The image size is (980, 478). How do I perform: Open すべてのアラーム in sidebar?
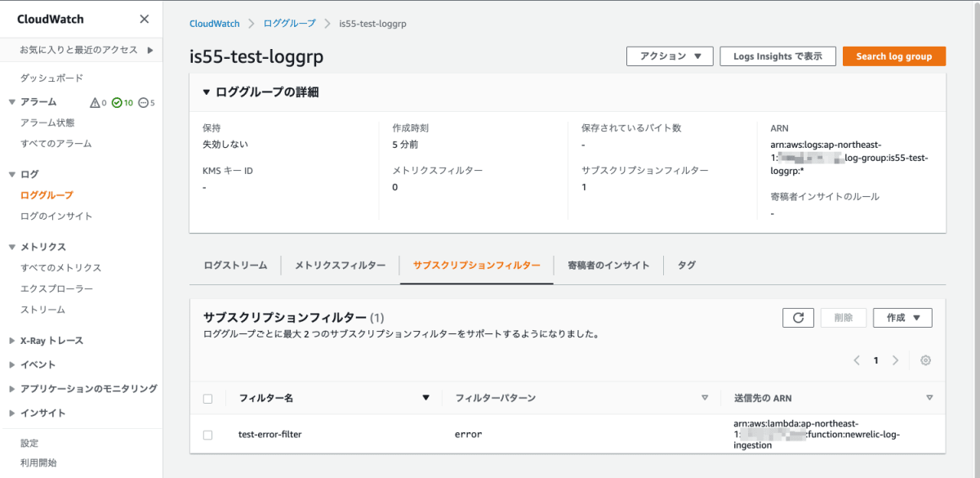coord(56,144)
